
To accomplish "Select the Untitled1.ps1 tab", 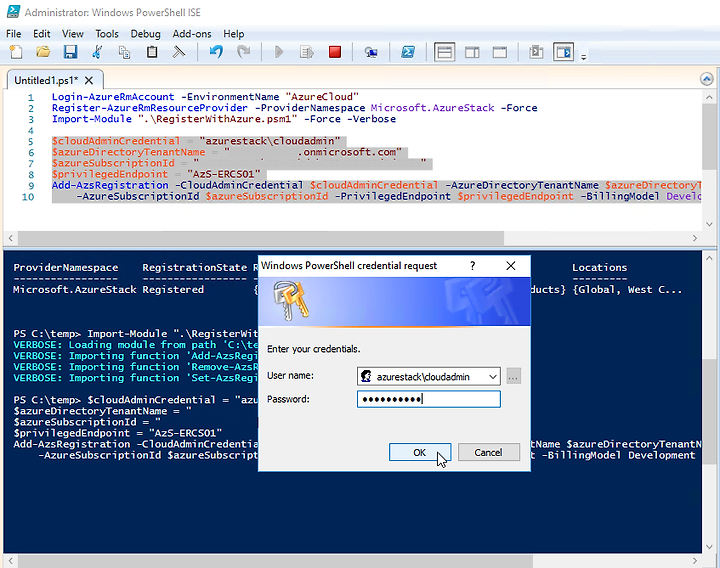I will [46, 80].
